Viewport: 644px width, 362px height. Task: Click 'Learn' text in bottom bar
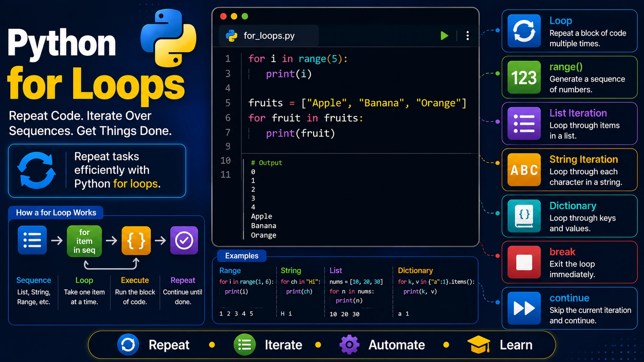(516, 345)
